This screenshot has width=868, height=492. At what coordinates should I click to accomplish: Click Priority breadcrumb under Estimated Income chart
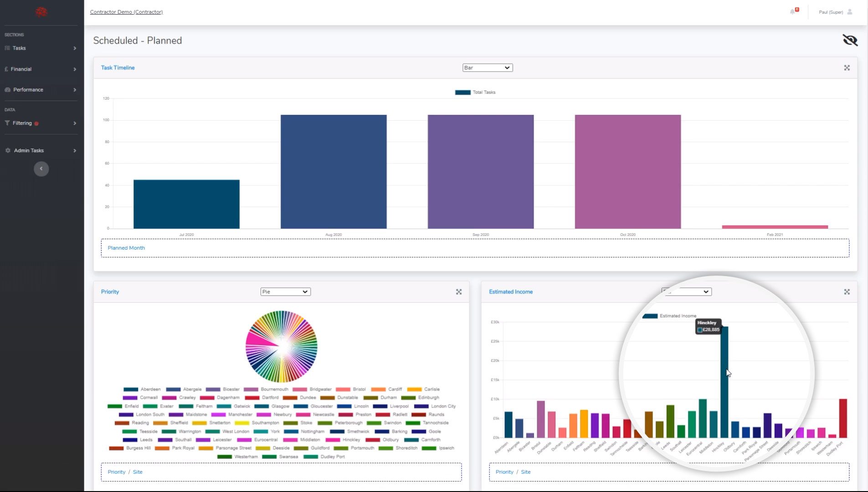504,472
